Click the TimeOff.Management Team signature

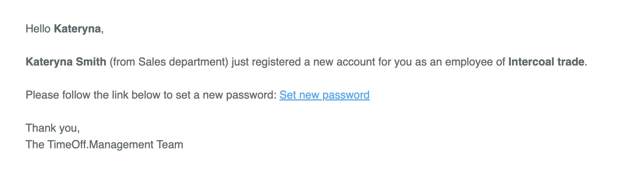pos(104,144)
